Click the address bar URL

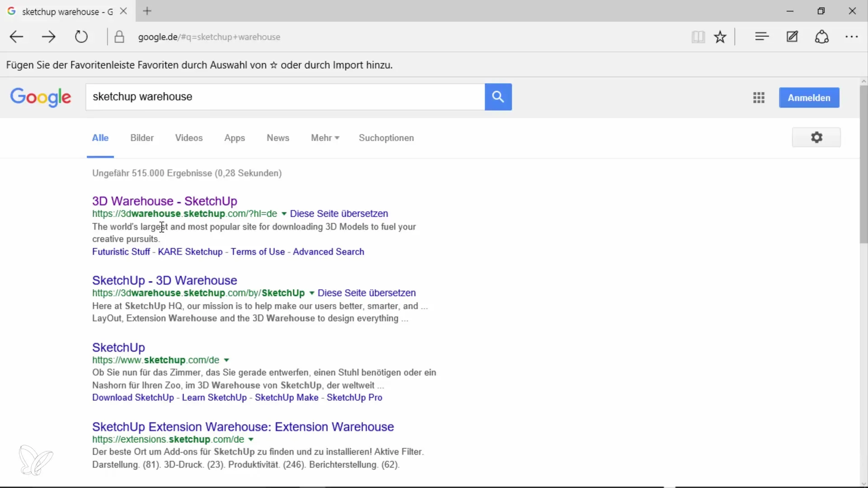click(x=209, y=37)
